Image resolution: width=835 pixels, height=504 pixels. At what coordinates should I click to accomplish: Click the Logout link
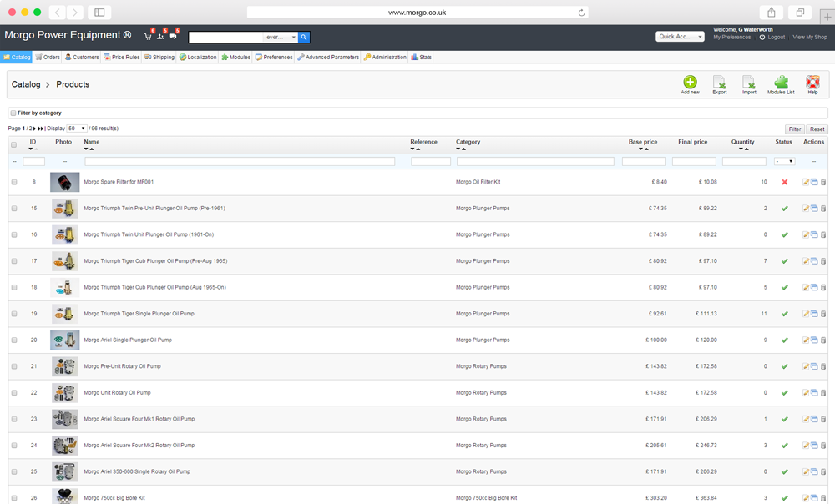[x=776, y=38]
